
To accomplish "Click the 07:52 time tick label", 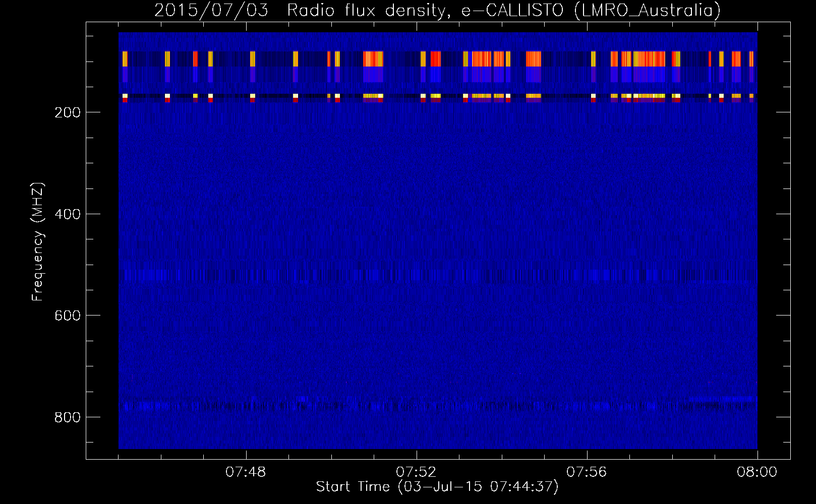I will [x=416, y=472].
